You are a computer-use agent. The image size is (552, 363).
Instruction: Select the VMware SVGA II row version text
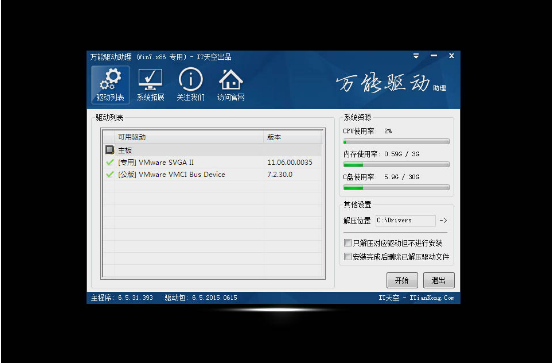pyautogui.click(x=289, y=162)
